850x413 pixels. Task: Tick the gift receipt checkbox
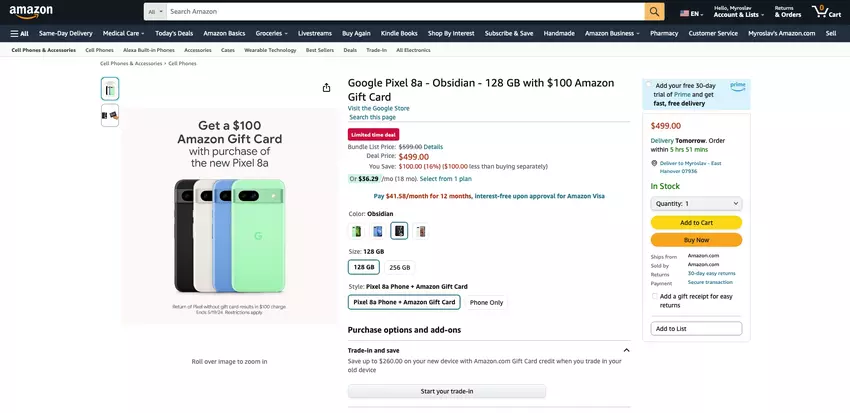[x=654, y=296]
